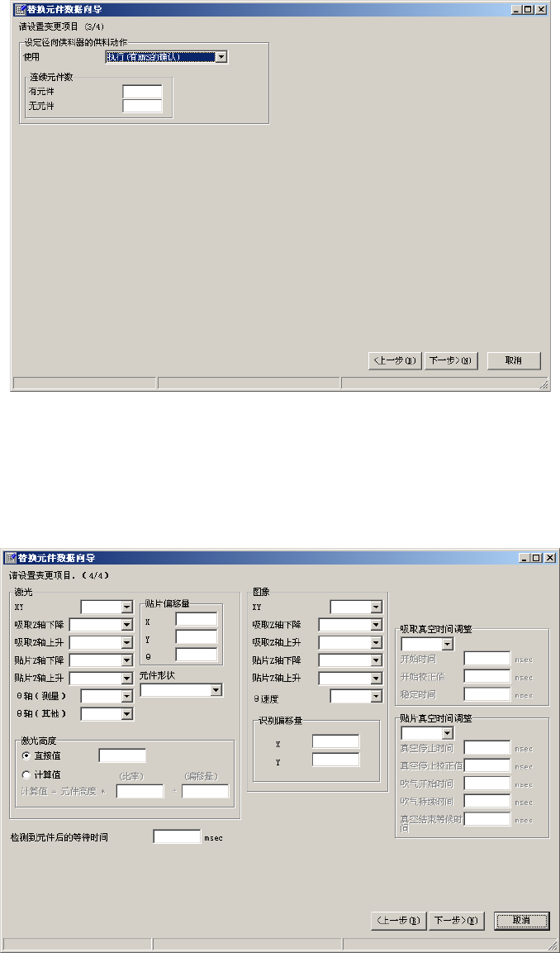Close the step 4/4 wizard window
This screenshot has width=560, height=953.
(549, 557)
